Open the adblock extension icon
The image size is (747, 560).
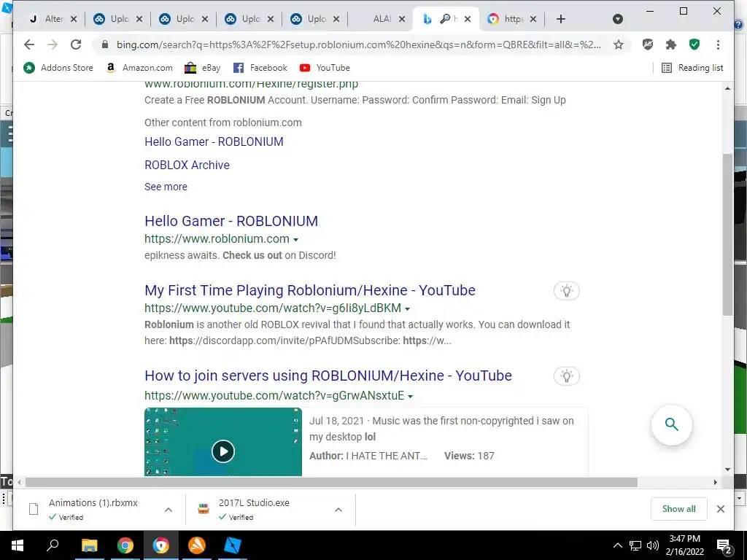coord(648,44)
